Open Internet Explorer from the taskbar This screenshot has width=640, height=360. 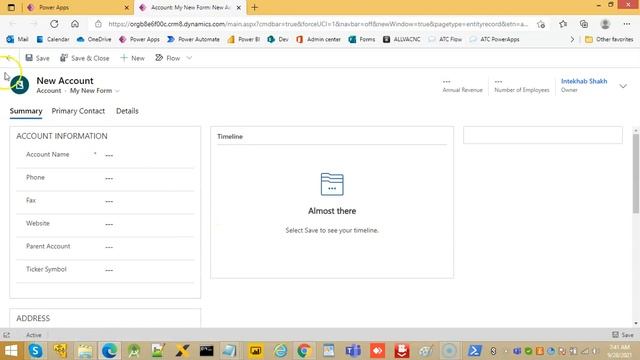coord(280,351)
